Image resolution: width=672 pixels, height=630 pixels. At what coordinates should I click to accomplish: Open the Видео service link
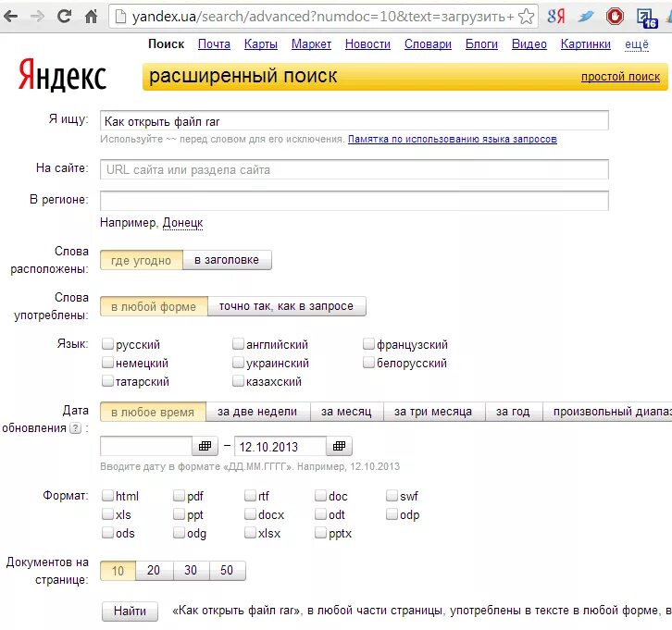point(529,44)
